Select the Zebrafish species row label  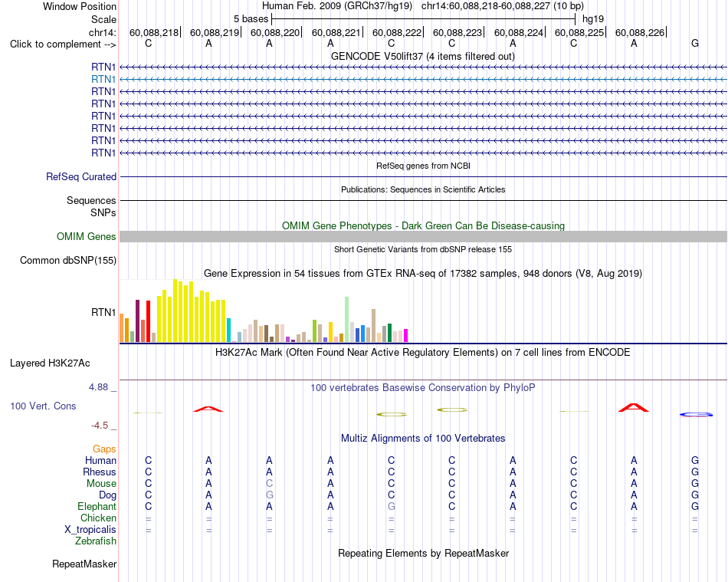pyautogui.click(x=96, y=541)
